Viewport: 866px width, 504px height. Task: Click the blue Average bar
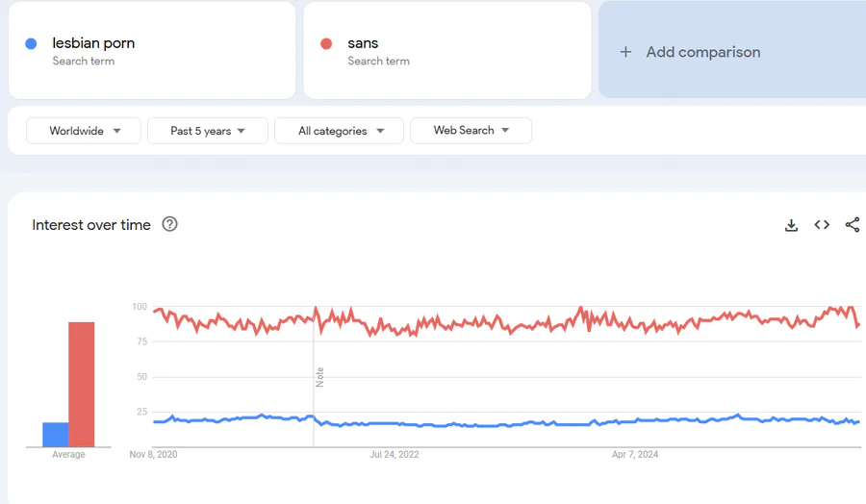click(56, 435)
